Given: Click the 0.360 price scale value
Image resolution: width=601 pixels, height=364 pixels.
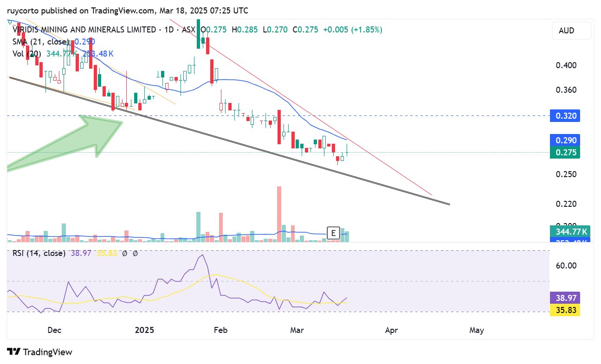Looking at the screenshot, I should click(x=566, y=89).
